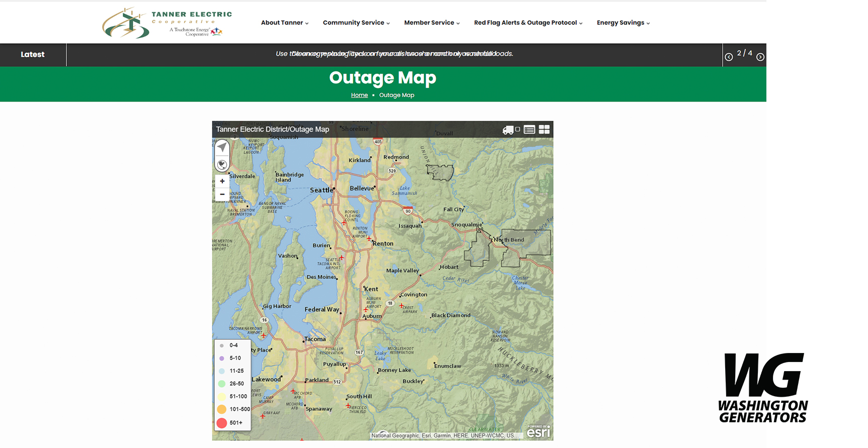
Task: Click the Seattle label on the map
Action: coord(321,190)
